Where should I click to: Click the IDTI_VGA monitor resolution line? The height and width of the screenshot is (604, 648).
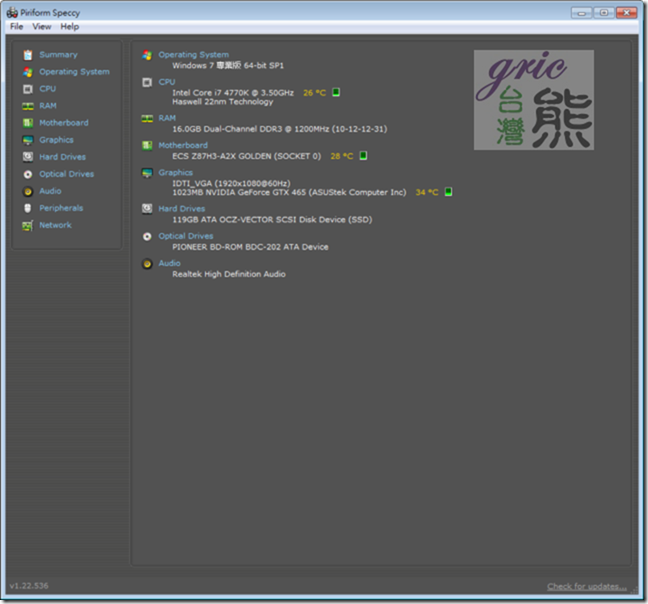(x=231, y=183)
